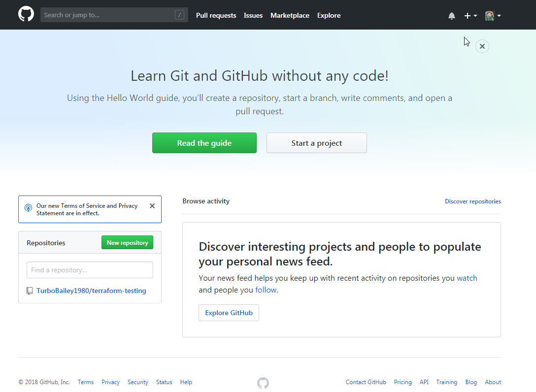Open notifications bell icon

(x=452, y=16)
